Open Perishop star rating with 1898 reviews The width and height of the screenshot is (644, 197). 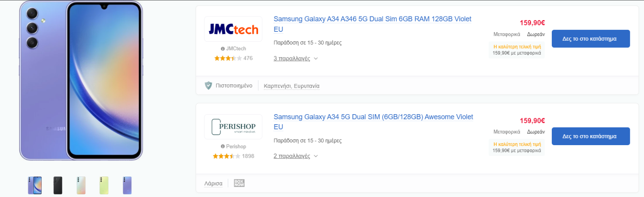[233, 156]
